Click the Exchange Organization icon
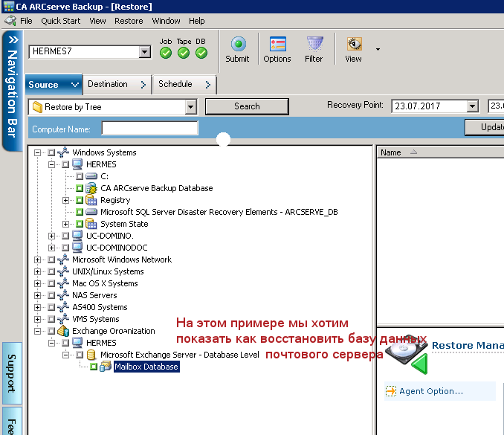The image size is (504, 435). tap(63, 331)
